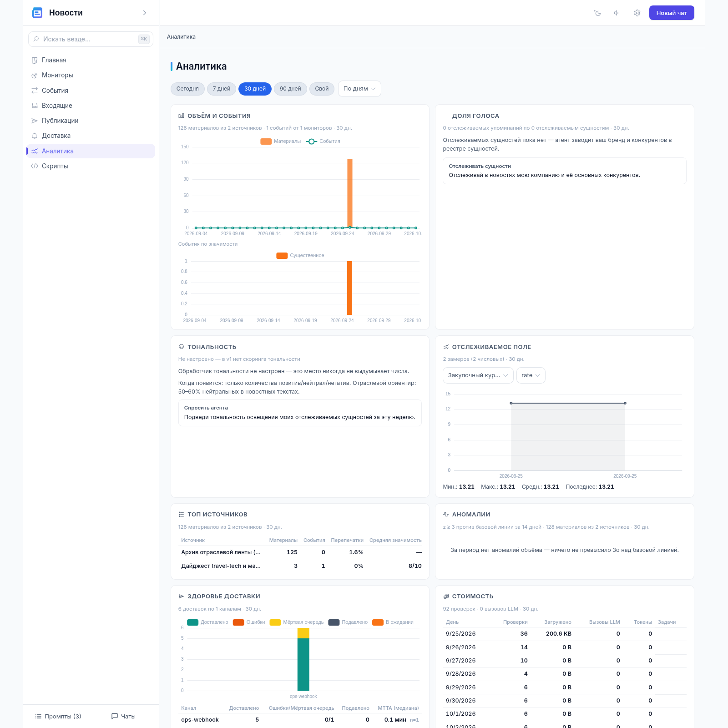Click the search magnifier icon
This screenshot has height=728, width=728.
pos(36,39)
